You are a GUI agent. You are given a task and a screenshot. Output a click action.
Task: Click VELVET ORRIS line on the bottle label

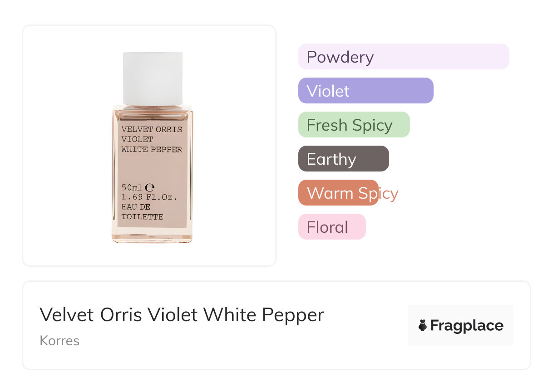point(152,129)
